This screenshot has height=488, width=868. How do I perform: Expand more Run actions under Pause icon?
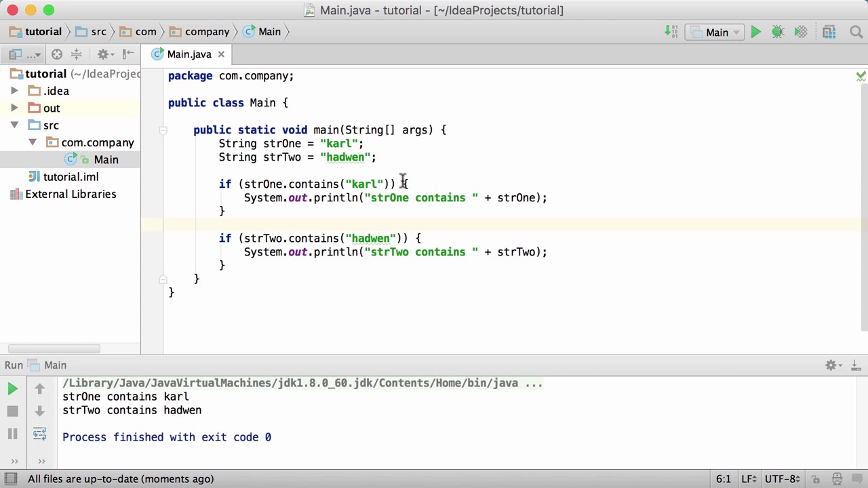[x=14, y=462]
